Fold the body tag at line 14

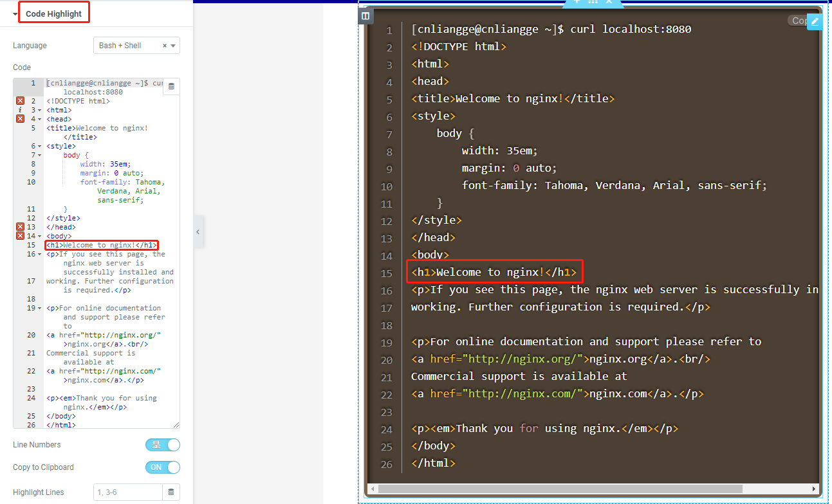point(39,236)
